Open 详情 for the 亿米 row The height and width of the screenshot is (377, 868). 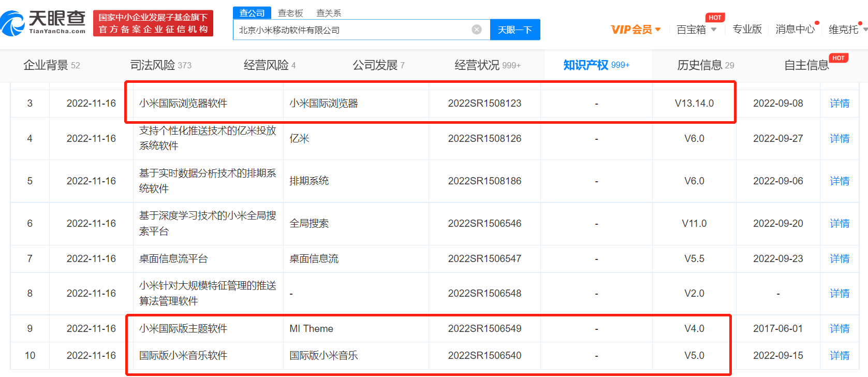tap(840, 138)
